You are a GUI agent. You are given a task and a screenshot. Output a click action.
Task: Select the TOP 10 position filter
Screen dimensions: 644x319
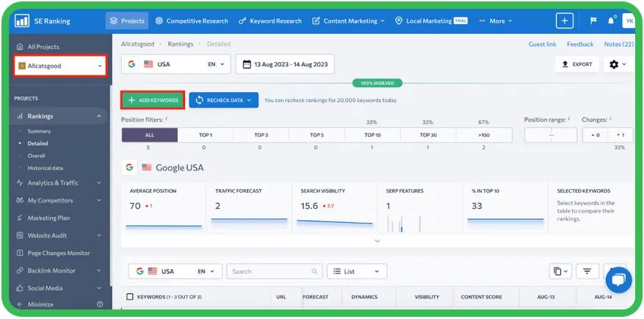coord(372,135)
